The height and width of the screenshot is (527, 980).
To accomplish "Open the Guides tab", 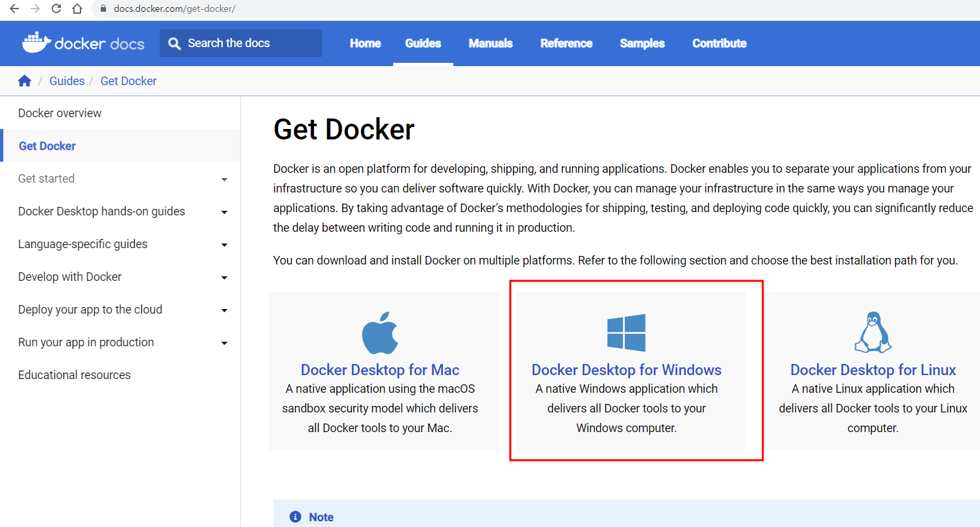I will tap(423, 43).
